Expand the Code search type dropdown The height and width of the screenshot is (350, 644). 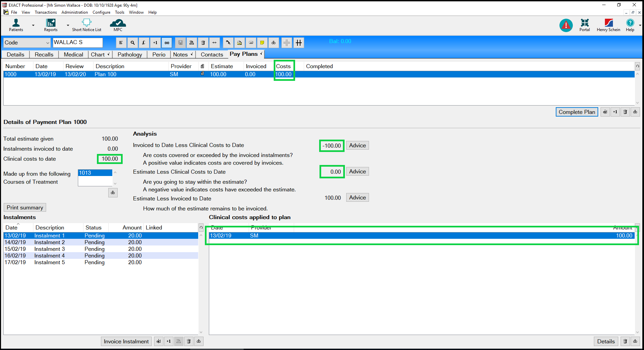pyautogui.click(x=47, y=43)
